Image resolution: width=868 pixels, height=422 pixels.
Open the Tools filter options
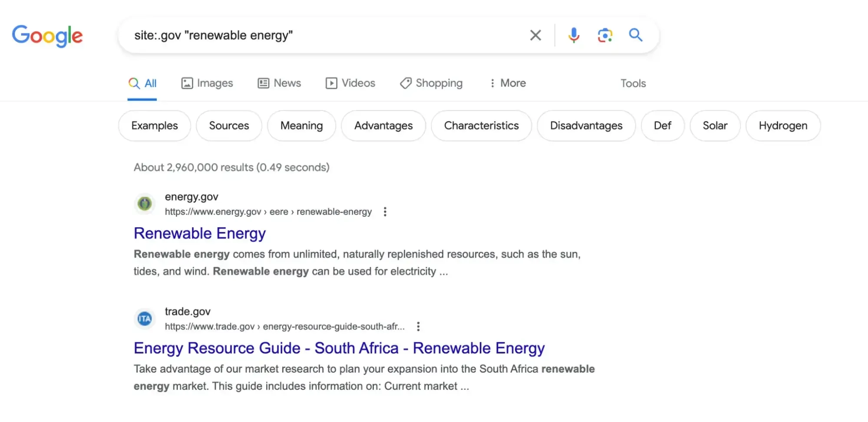click(x=633, y=83)
